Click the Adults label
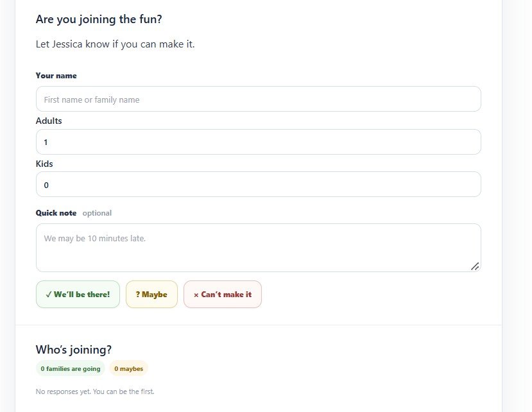532x412 pixels. tap(49, 121)
